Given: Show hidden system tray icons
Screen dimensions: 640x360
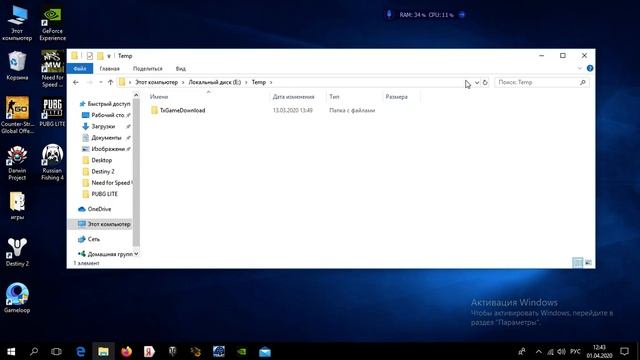Looking at the screenshot, I should point(538,351).
